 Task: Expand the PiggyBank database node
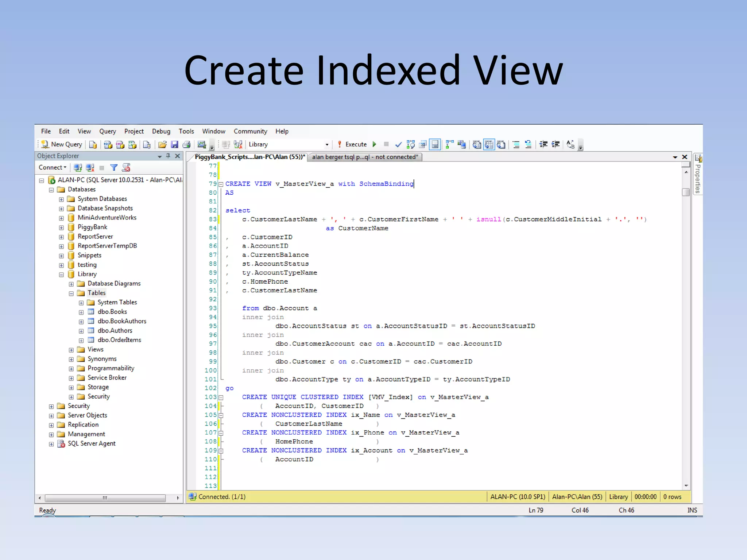(61, 227)
